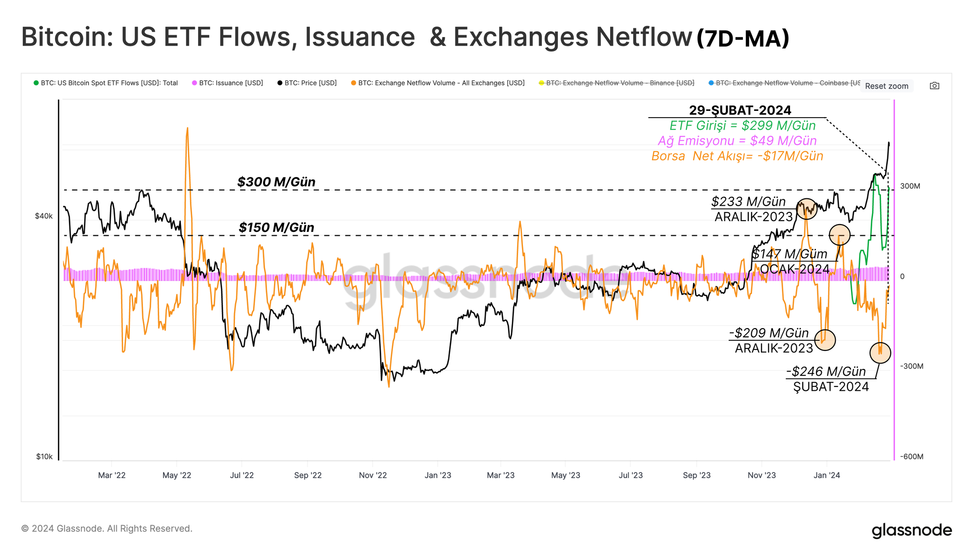Enable the struck-through Binance netflow series
Image resolution: width=973 pixels, height=560 pixels.
tap(620, 83)
